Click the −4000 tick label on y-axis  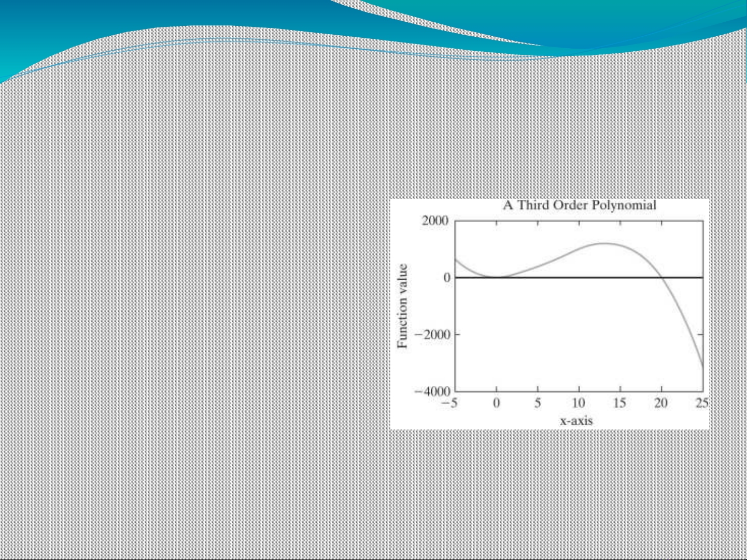[431, 392]
